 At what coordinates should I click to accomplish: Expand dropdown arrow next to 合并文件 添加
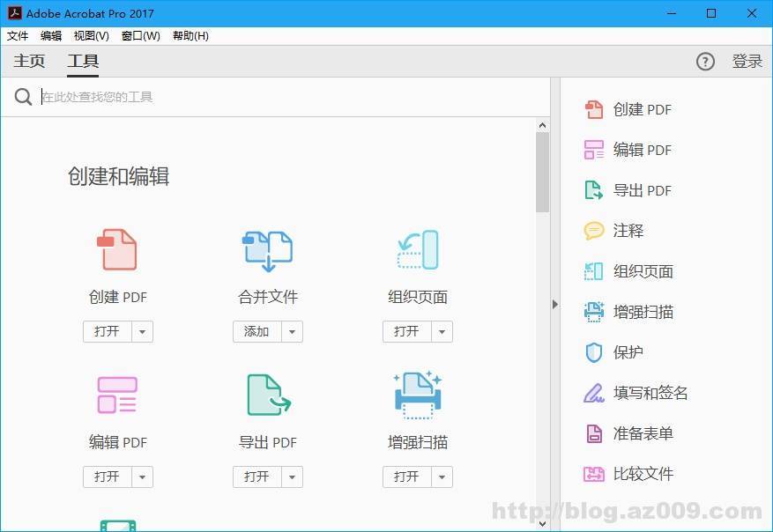(x=293, y=331)
